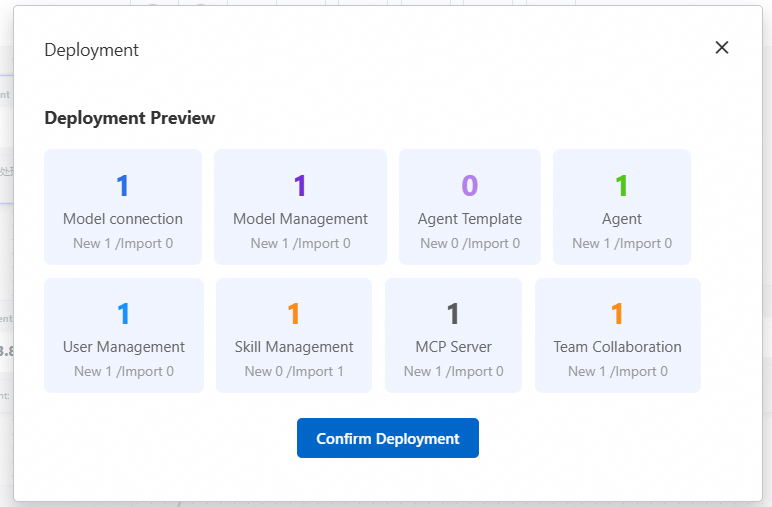772x507 pixels.
Task: Click 'New 0 /Import 0' under Agent Template
Action: tap(470, 243)
